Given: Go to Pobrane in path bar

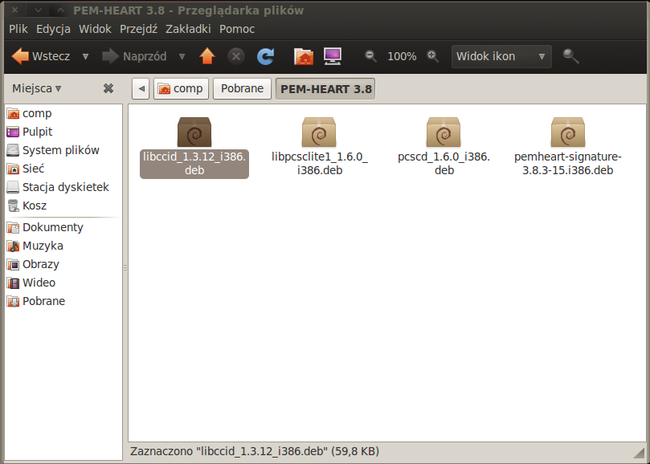Looking at the screenshot, I should (242, 89).
